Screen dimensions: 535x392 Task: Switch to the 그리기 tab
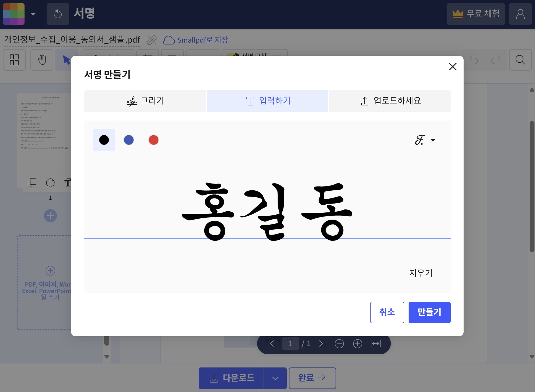click(145, 101)
